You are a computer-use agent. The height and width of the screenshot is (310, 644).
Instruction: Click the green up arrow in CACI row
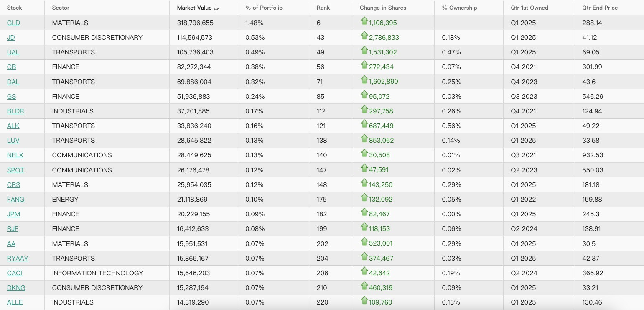pos(364,271)
